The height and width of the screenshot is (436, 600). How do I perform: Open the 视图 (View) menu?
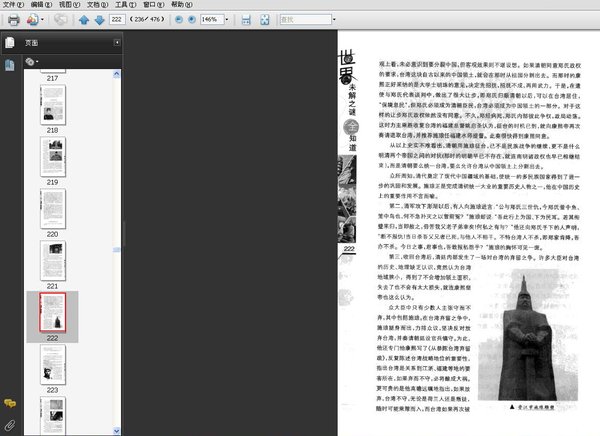click(x=69, y=5)
